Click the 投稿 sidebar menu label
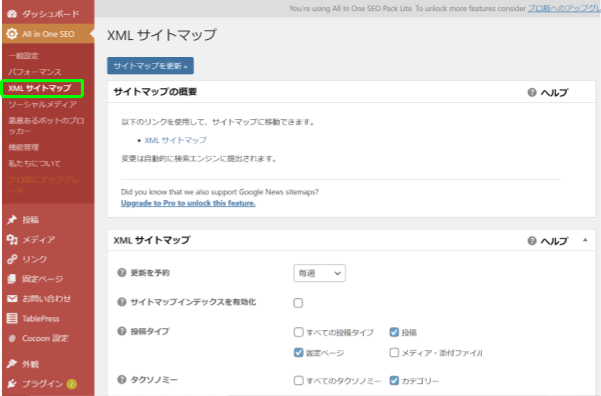The width and height of the screenshot is (601, 396). click(x=30, y=220)
